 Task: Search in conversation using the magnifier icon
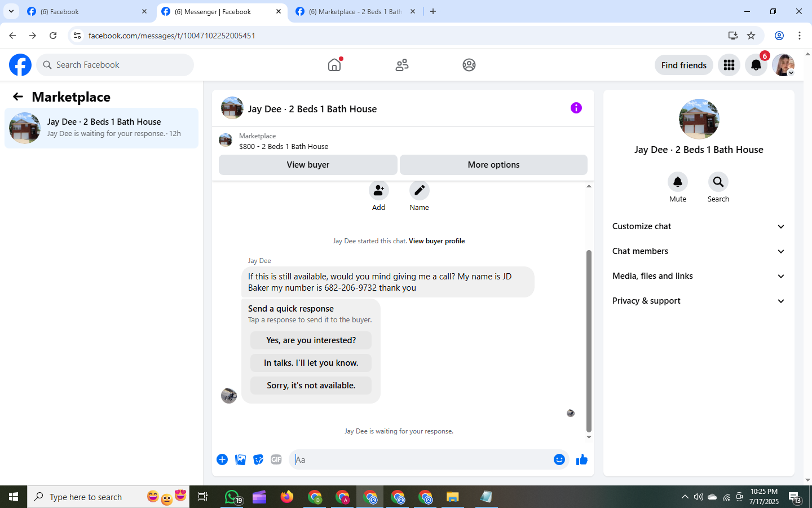718,182
